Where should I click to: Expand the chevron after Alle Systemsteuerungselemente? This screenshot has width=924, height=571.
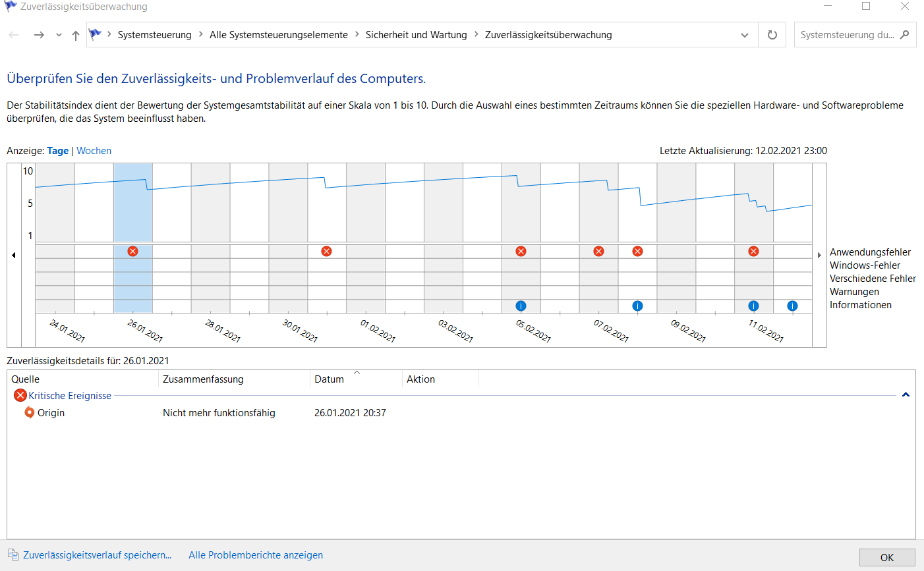(357, 34)
